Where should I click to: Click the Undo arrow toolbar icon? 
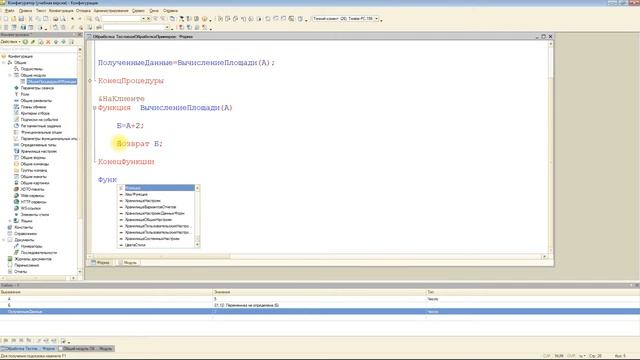73,19
